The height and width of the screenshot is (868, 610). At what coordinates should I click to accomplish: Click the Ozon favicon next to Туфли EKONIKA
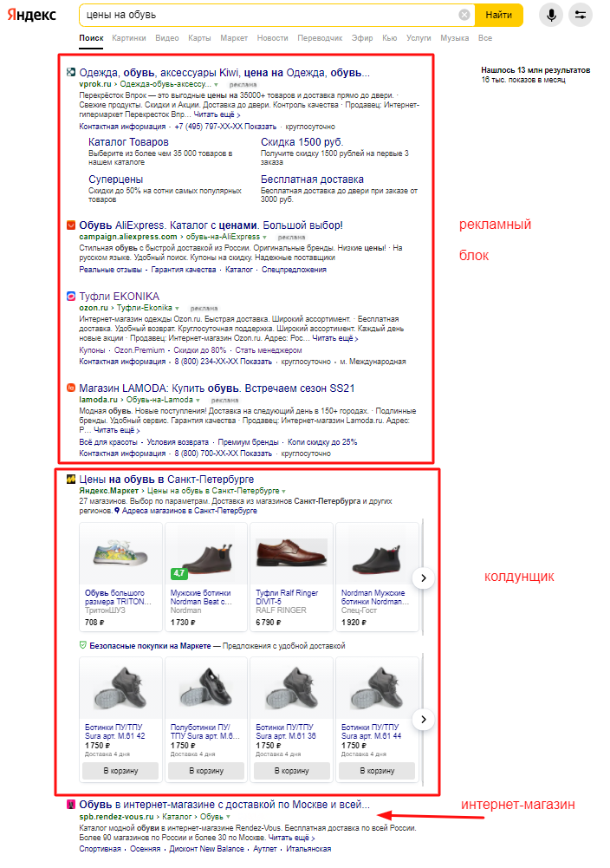[x=71, y=297]
